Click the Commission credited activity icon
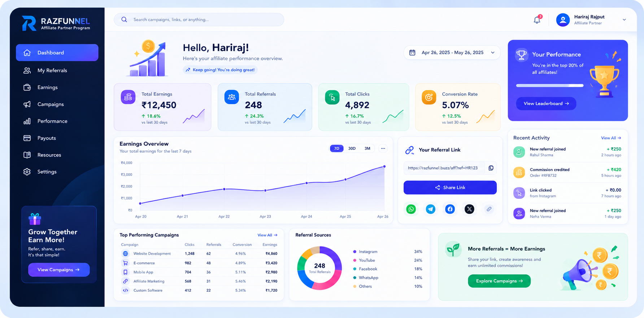The width and height of the screenshot is (644, 318). 519,172
